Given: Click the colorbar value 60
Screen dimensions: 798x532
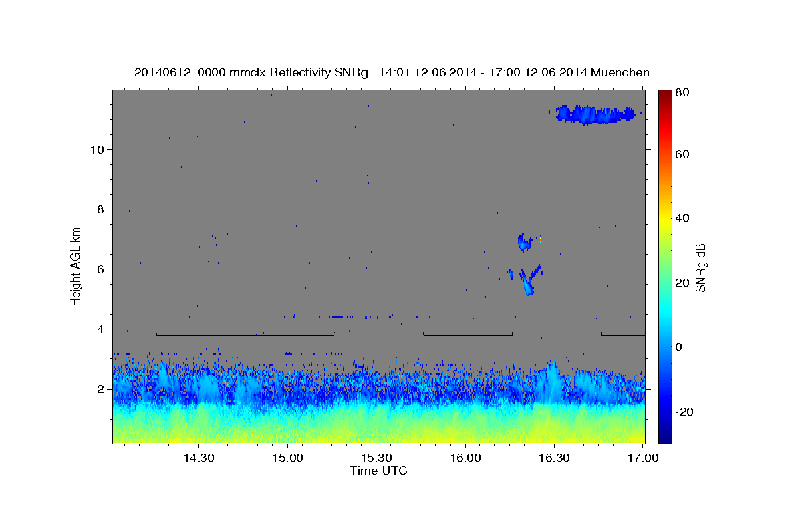Looking at the screenshot, I should point(684,154).
